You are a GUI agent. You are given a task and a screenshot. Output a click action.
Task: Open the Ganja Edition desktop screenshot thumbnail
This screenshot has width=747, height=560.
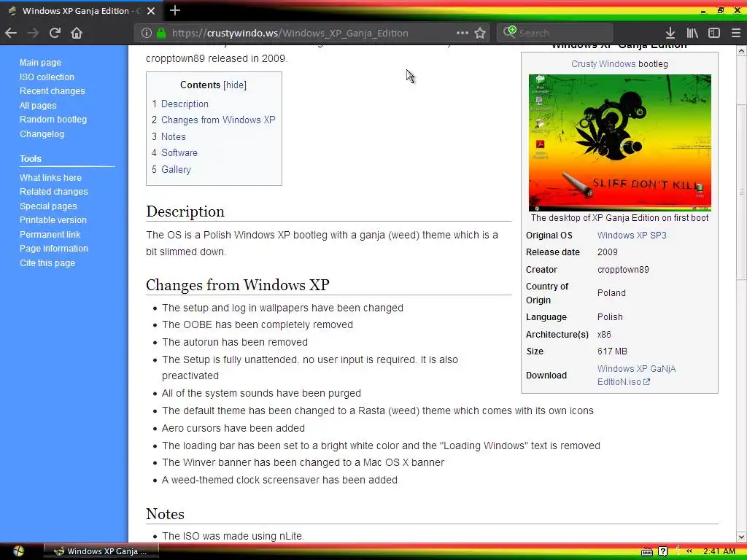620,142
